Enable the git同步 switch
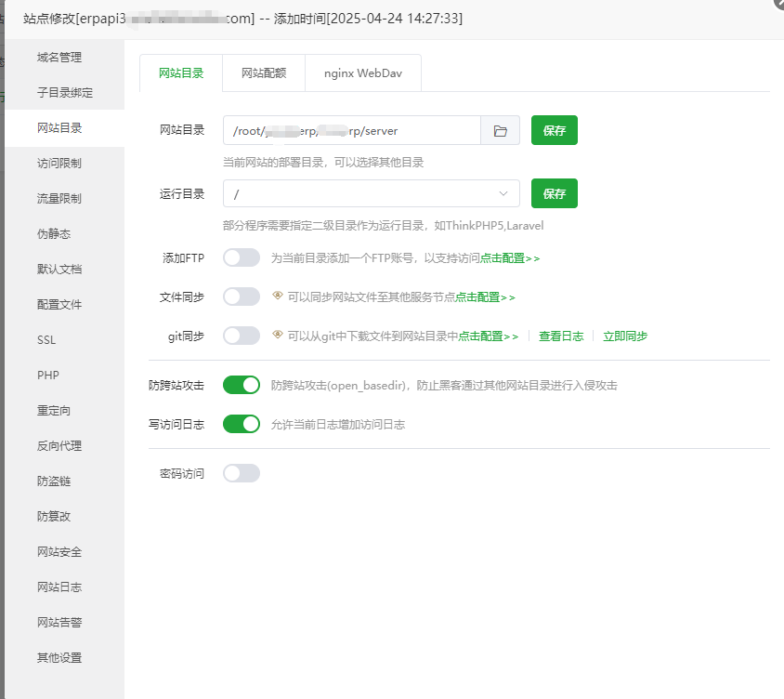The width and height of the screenshot is (784, 699). 242,336
